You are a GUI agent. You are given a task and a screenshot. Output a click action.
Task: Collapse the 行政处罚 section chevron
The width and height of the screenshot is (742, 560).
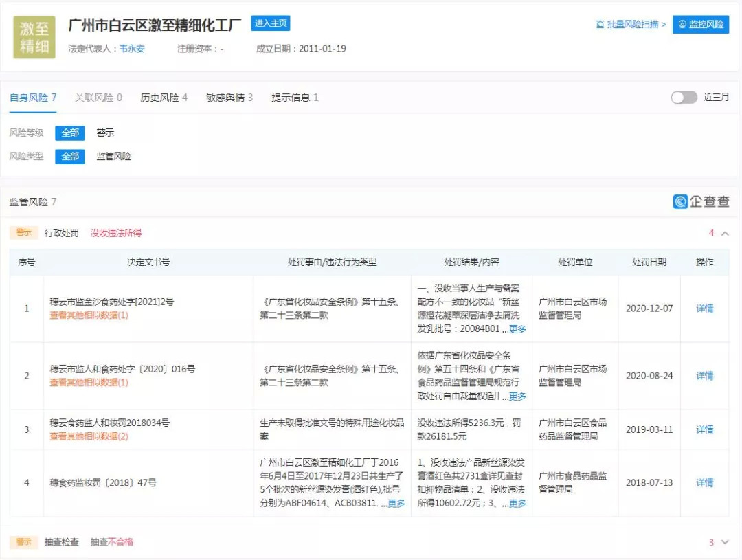pos(725,234)
